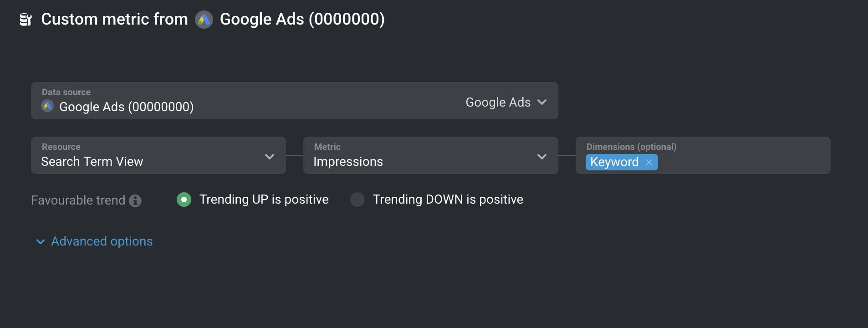Click the Impressions value text
This screenshot has height=328, width=868.
point(348,162)
